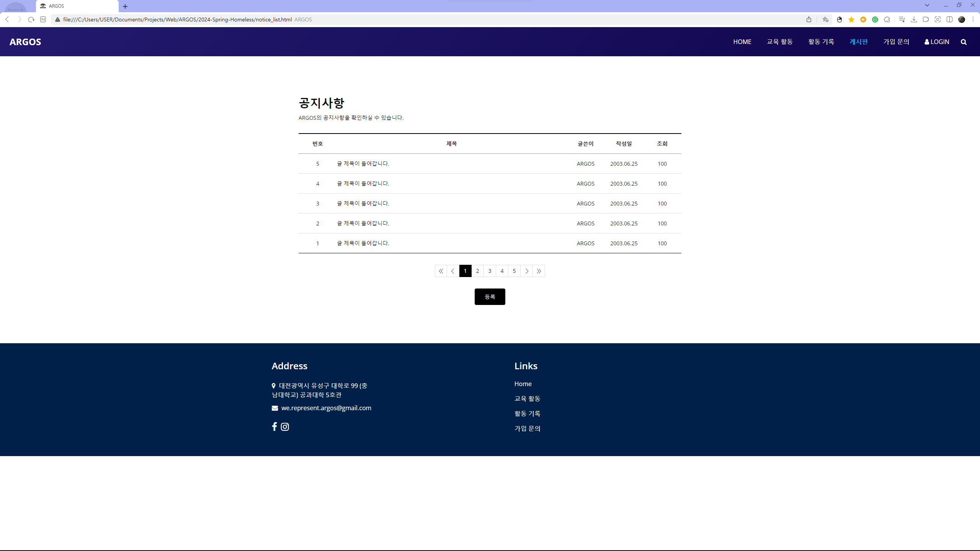Viewport: 980px width, 551px height.
Task: Open the browser downloads icon
Action: coord(914,20)
